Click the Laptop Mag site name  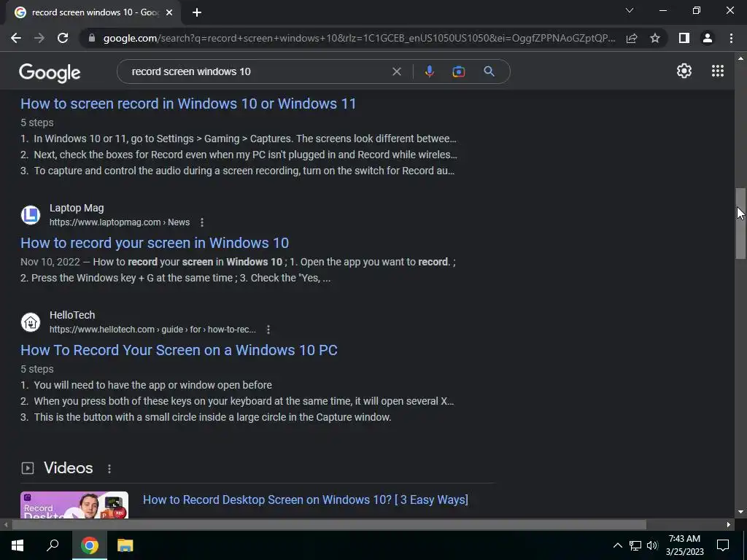[77, 208]
